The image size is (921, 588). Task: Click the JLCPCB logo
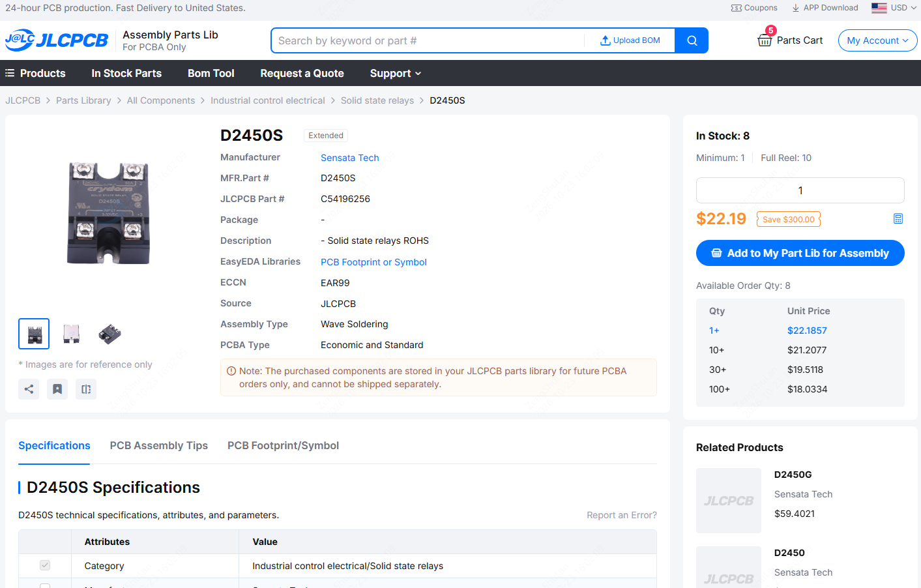57,40
